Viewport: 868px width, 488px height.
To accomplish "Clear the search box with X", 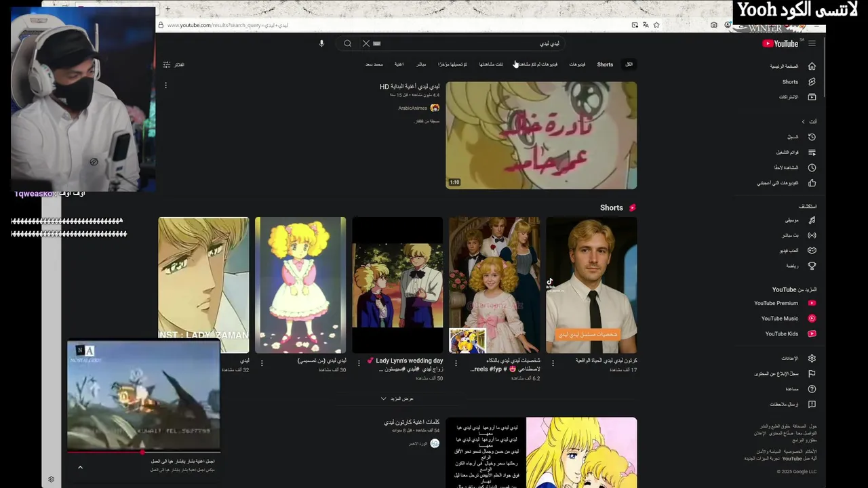I will [366, 43].
